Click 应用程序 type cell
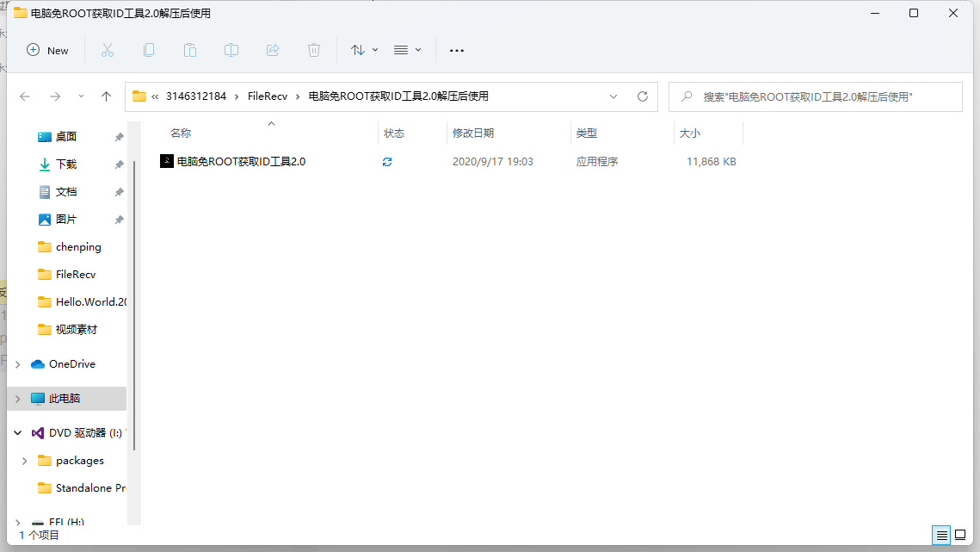Screen dimensions: 980x552 [x=597, y=162]
